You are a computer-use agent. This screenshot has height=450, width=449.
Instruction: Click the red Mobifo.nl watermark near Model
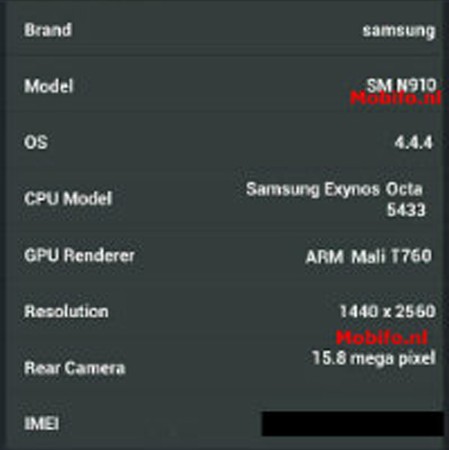[x=396, y=98]
